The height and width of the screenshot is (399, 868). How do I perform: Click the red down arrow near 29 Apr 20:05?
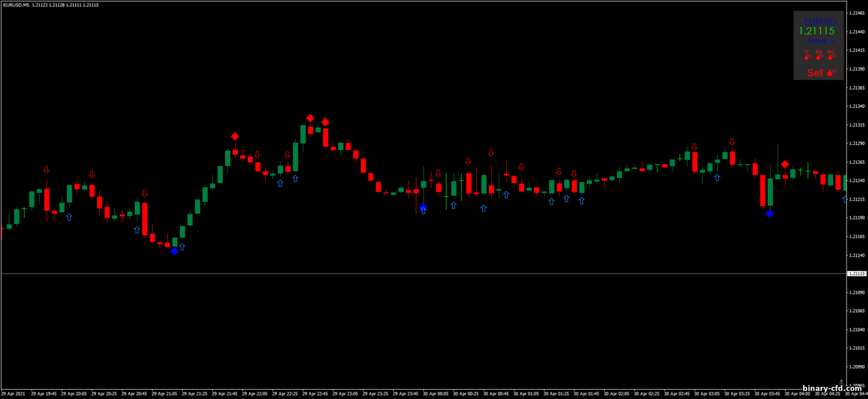tap(91, 175)
